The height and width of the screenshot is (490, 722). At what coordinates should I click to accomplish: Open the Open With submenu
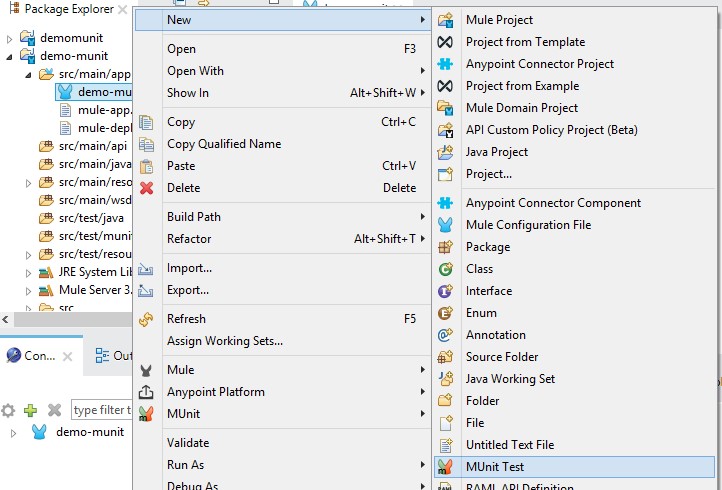pyautogui.click(x=283, y=71)
